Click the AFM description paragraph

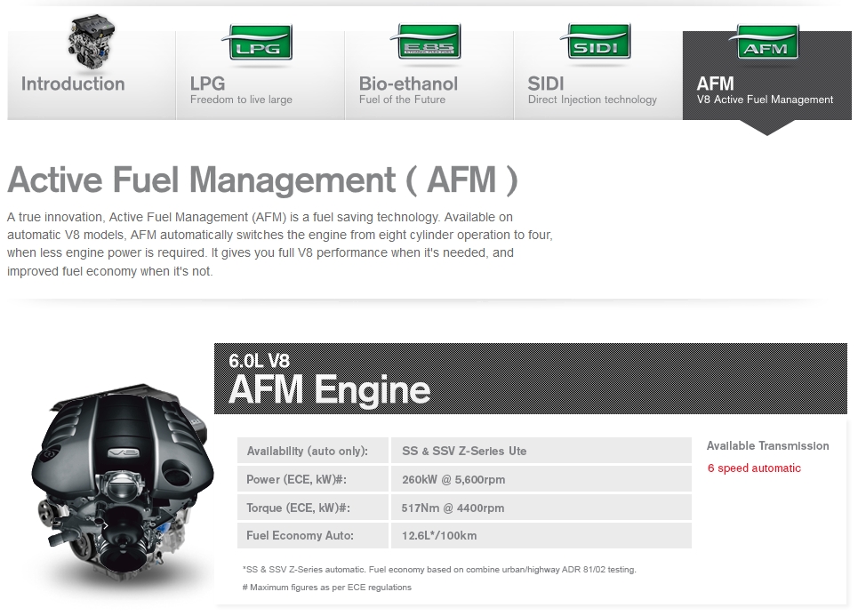pos(280,244)
